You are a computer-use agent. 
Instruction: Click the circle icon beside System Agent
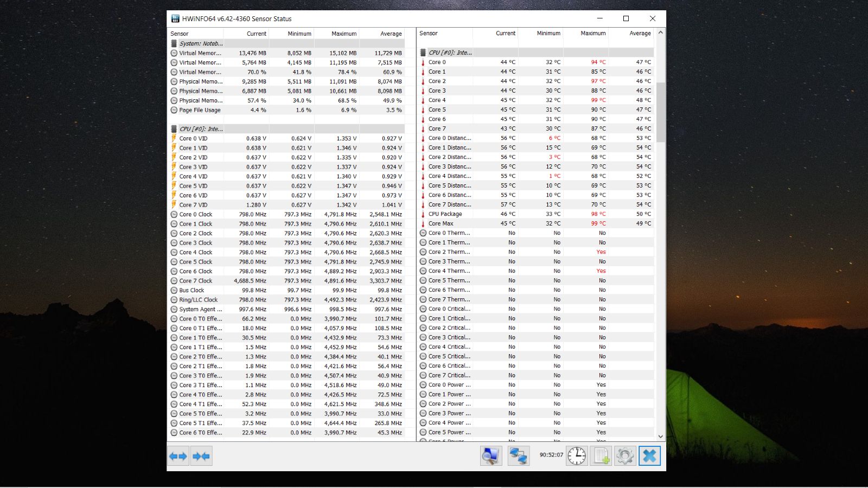tap(174, 309)
